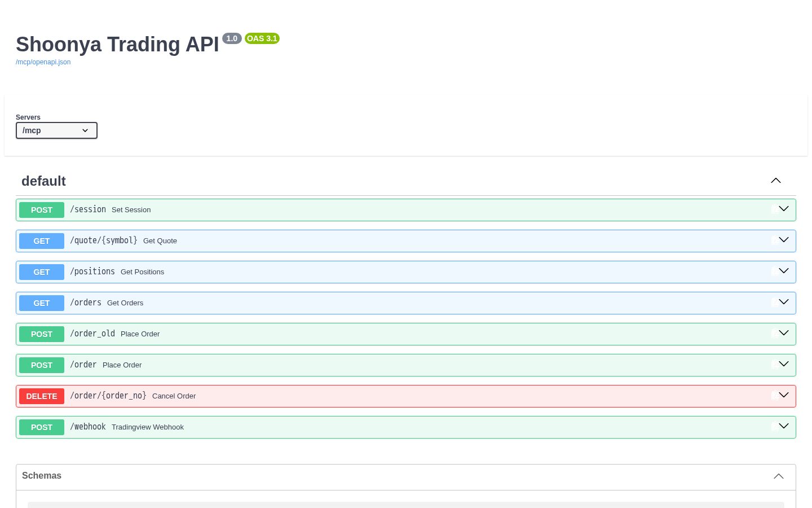Click the /orders path text
This screenshot has height=508, width=812.
pos(86,303)
